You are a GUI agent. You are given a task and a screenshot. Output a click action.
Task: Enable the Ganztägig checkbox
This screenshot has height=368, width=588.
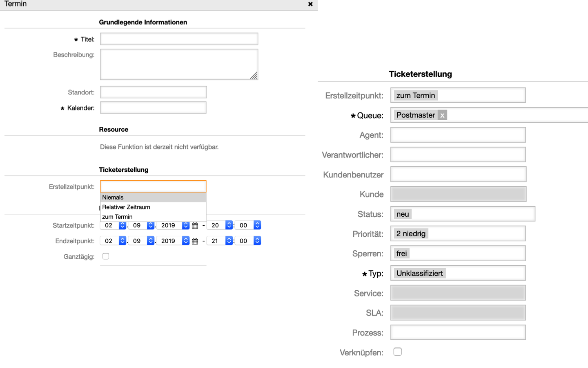pos(106,256)
